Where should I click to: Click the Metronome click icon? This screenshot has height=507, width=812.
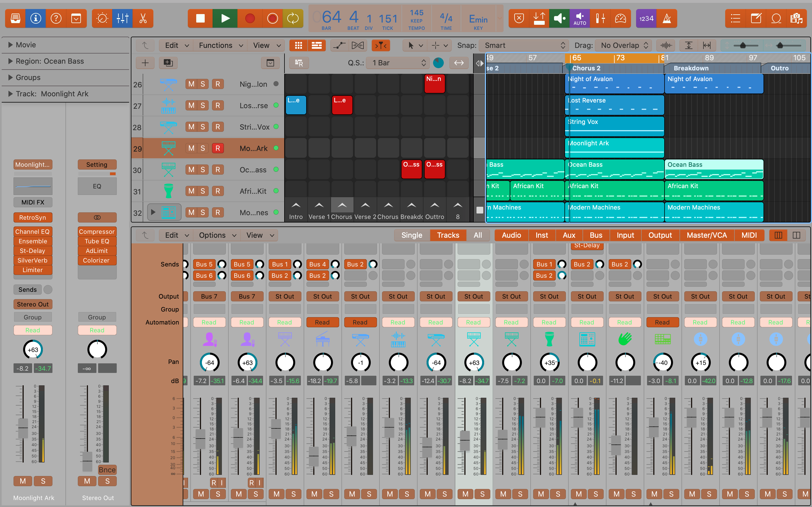667,18
